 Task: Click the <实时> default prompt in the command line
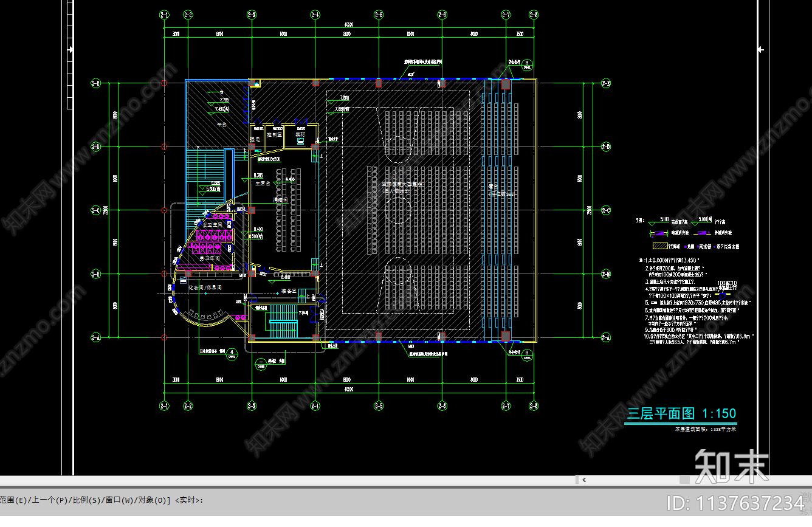pos(188,500)
